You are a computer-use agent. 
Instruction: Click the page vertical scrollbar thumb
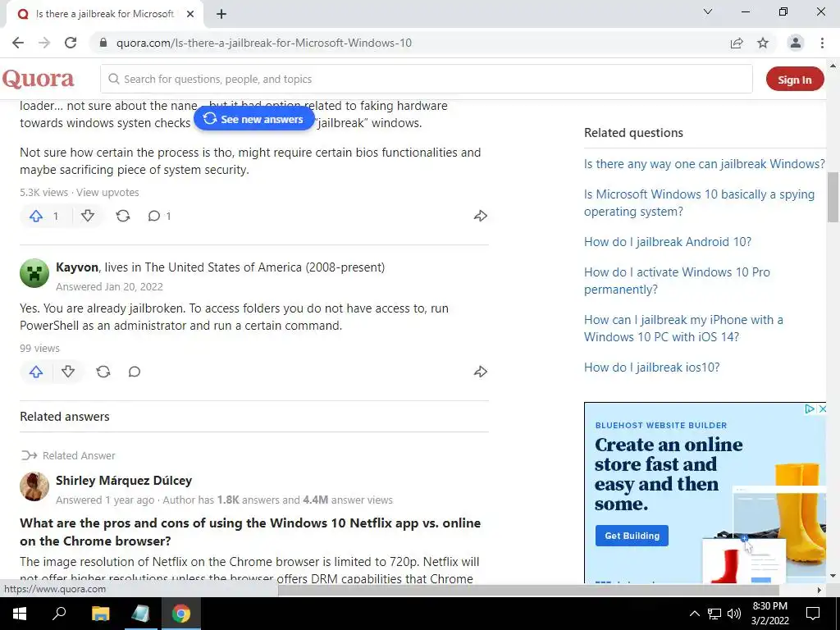833,197
